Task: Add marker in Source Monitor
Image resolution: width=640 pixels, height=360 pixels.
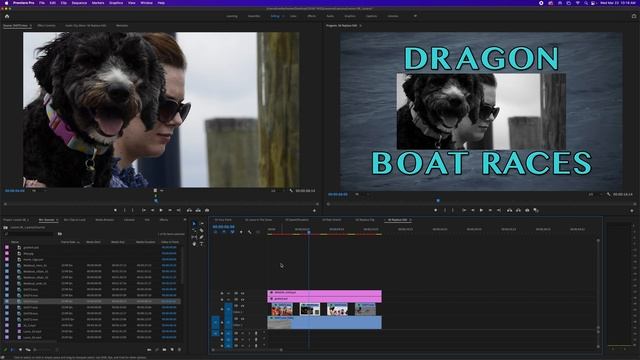Action: coord(116,210)
